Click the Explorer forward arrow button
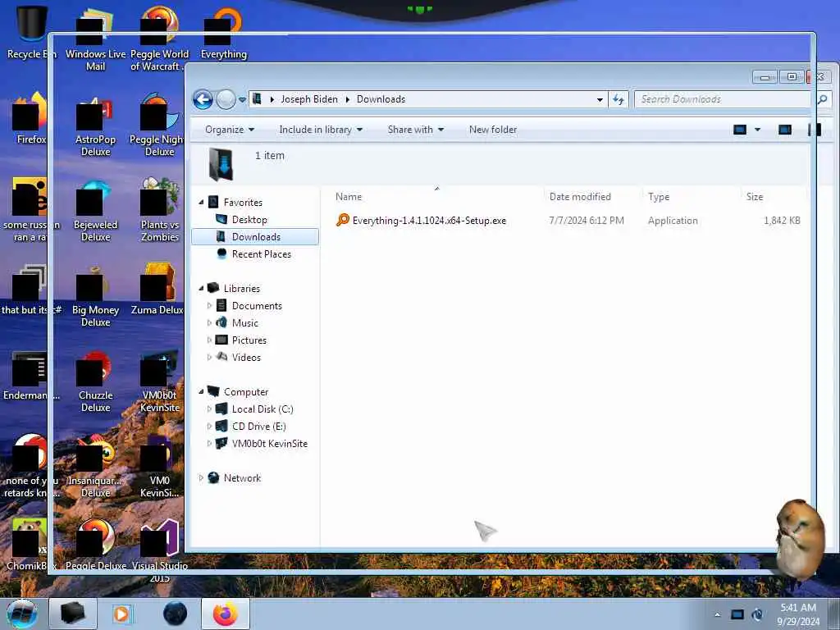Viewport: 840px width, 630px height. [226, 99]
